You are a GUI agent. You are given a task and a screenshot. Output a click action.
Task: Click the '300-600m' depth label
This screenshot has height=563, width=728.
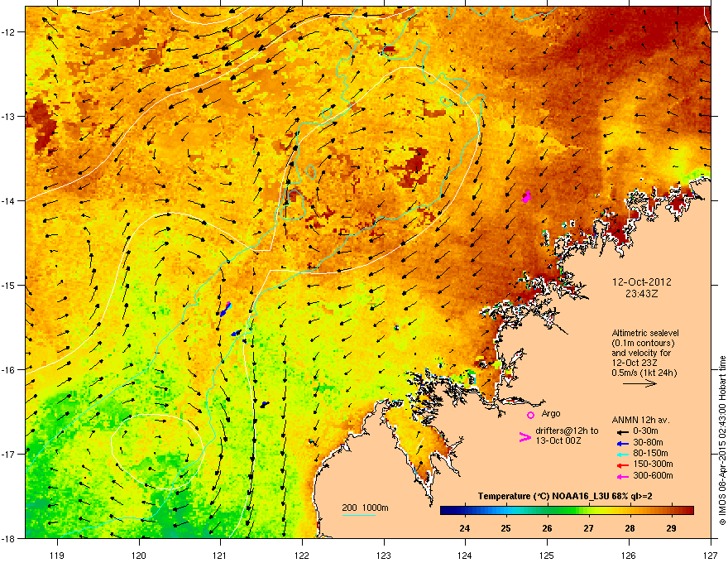click(x=653, y=476)
